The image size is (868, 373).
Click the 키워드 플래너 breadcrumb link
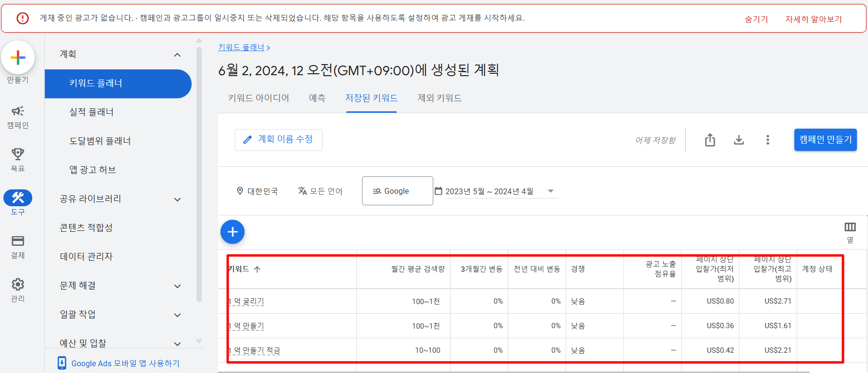pyautogui.click(x=241, y=47)
